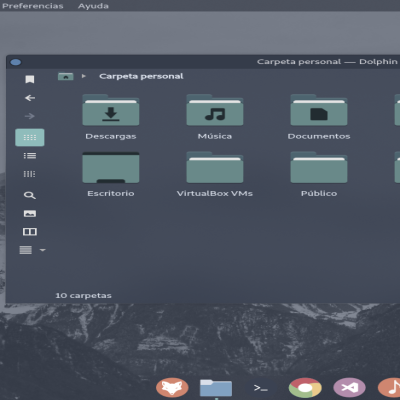Select the Descargas folder

click(x=111, y=117)
